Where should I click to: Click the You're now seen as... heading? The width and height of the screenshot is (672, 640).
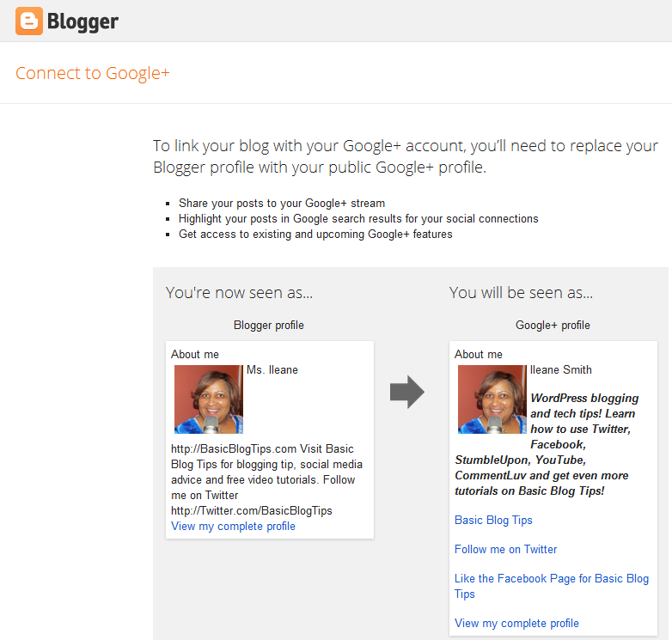(239, 293)
